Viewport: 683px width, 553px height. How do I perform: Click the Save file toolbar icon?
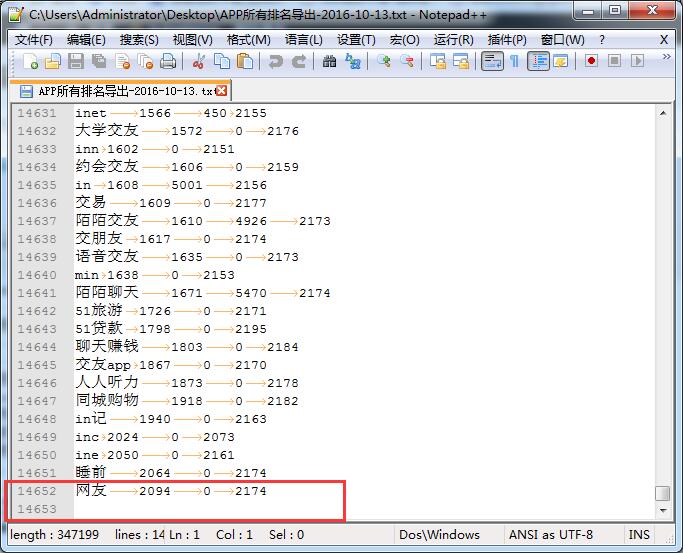[x=76, y=61]
